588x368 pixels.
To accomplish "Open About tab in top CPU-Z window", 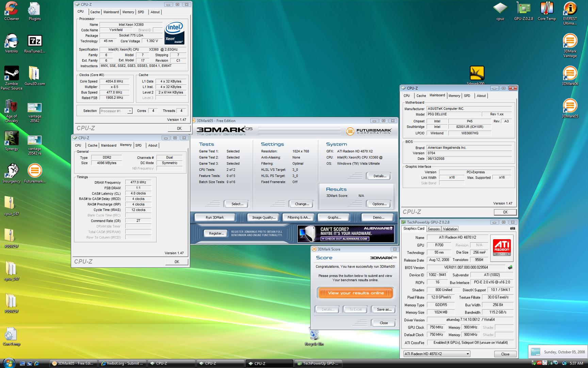I will (x=155, y=12).
